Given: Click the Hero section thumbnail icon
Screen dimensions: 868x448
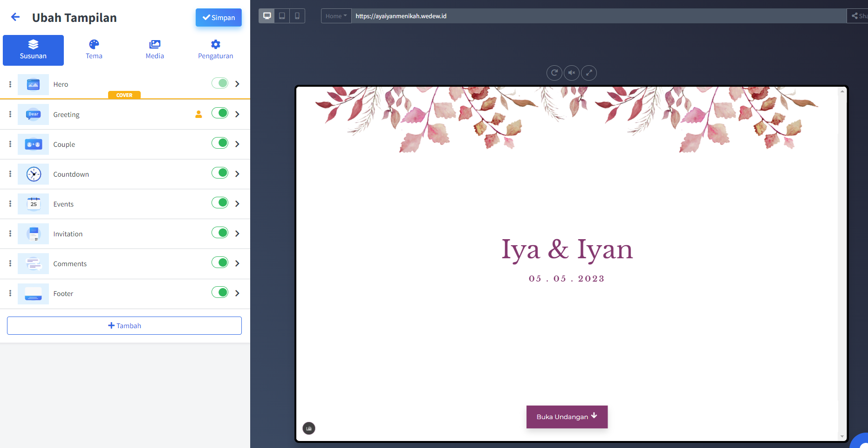Looking at the screenshot, I should click(x=33, y=84).
